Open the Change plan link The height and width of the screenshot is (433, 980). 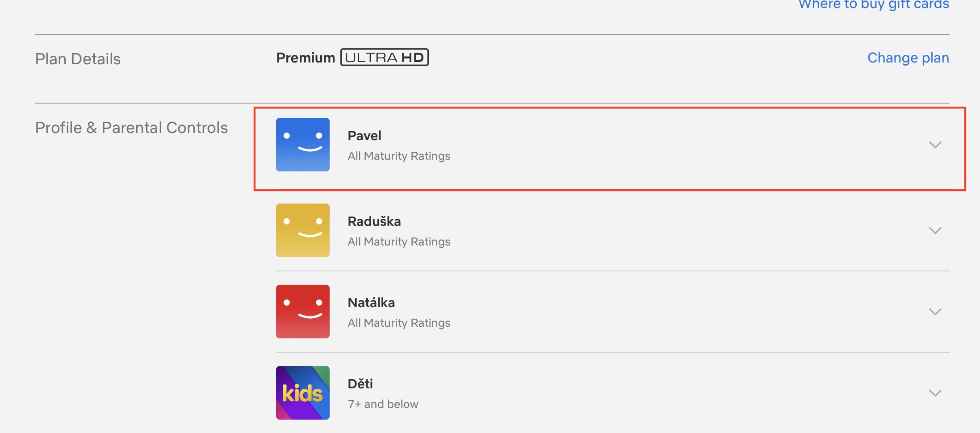(908, 58)
